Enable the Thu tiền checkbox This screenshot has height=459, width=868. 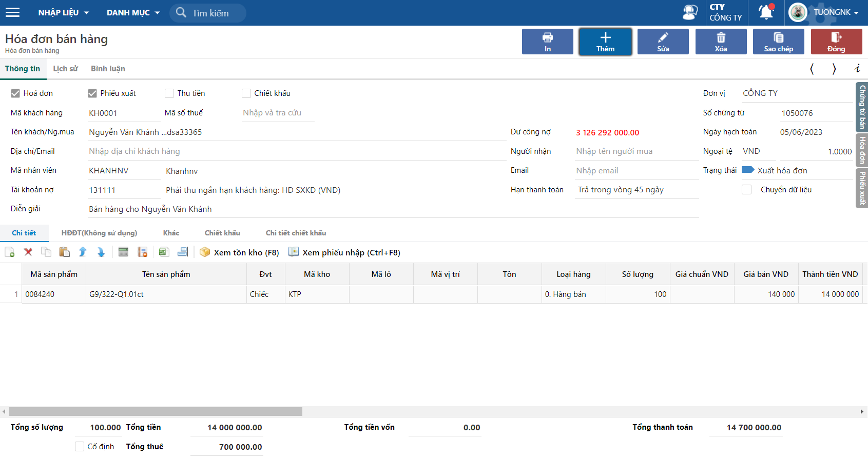click(x=169, y=93)
